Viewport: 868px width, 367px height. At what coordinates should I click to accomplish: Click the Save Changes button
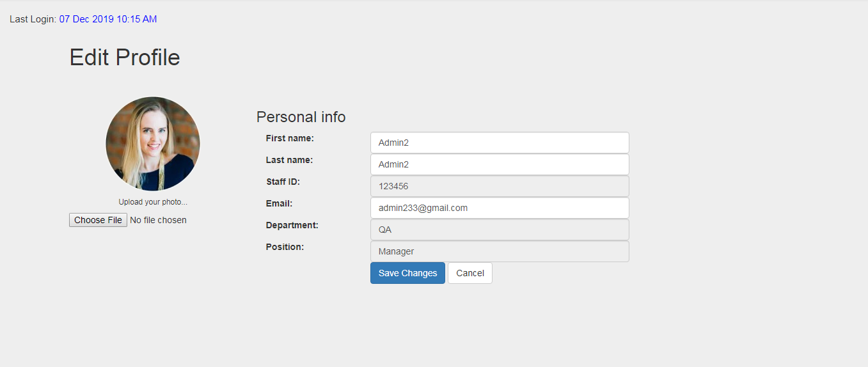407,273
